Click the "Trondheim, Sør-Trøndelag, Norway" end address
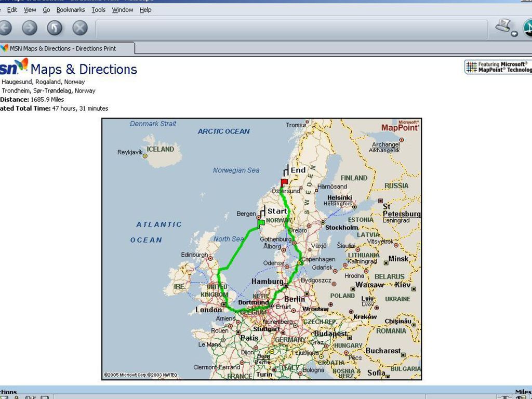532x399 pixels. 48,90
